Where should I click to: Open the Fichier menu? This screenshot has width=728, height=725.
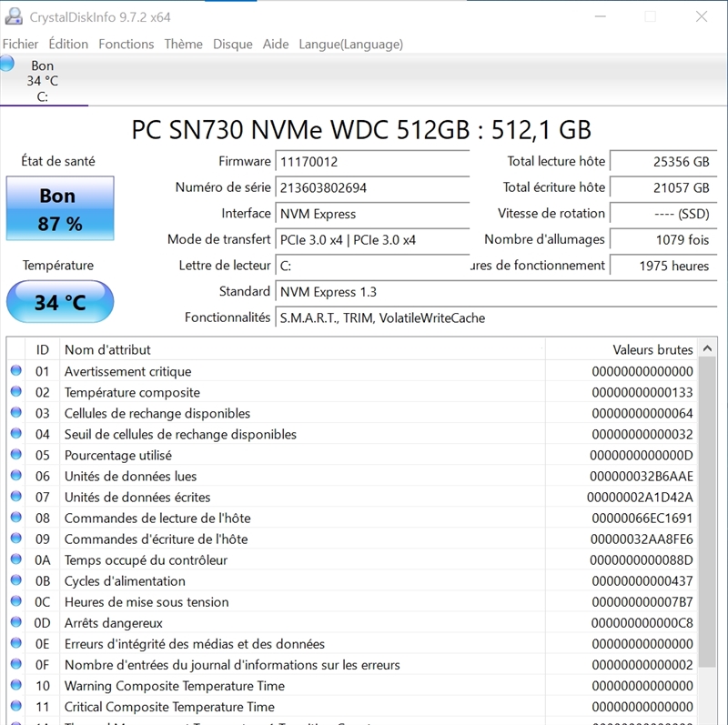pyautogui.click(x=21, y=44)
